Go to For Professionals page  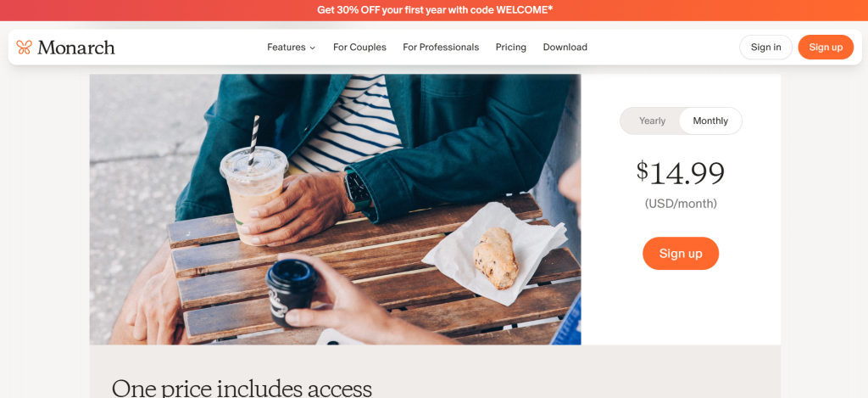point(441,48)
